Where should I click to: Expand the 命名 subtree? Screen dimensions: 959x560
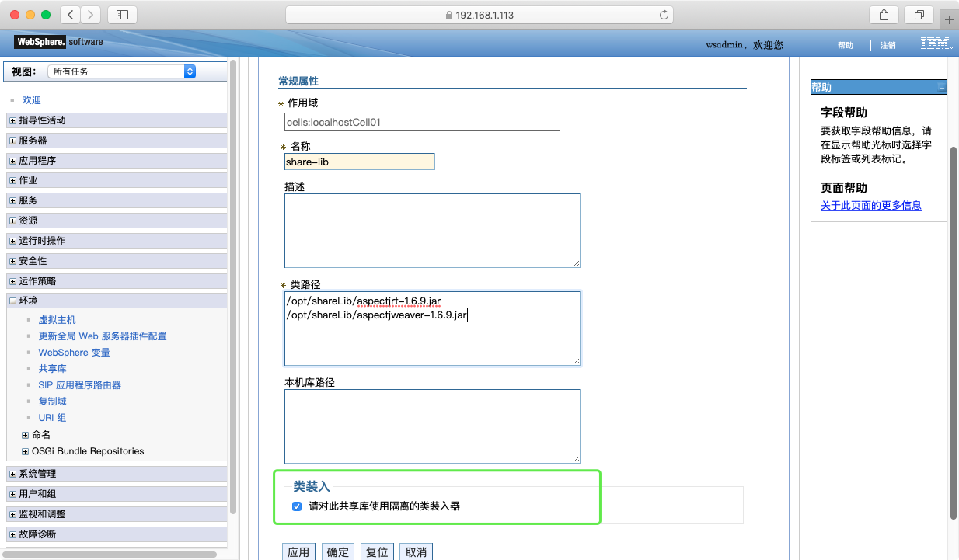pyautogui.click(x=26, y=435)
